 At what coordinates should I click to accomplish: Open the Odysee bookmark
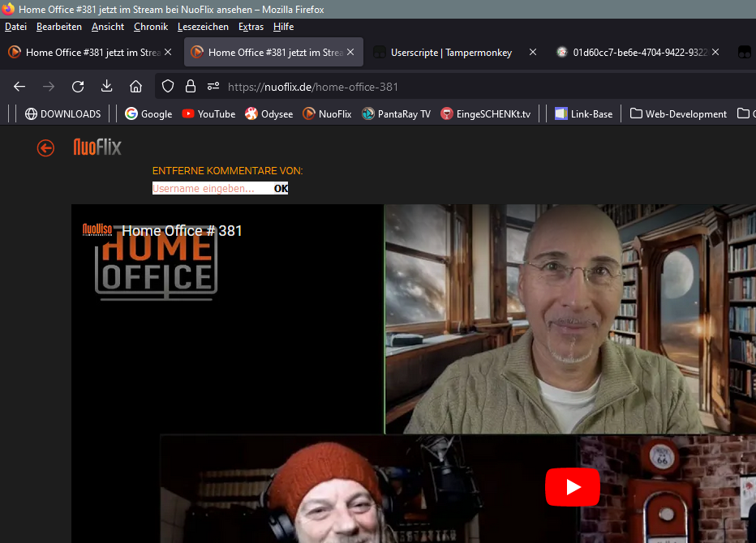coord(268,114)
